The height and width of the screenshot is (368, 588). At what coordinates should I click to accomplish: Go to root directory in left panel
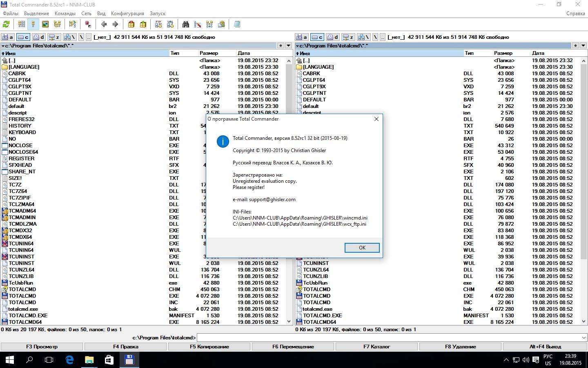click(81, 37)
